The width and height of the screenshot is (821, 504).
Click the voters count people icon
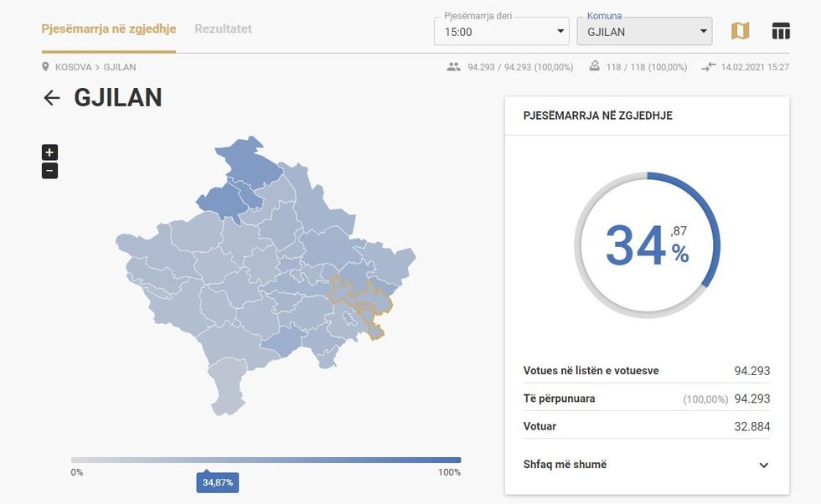(x=454, y=67)
